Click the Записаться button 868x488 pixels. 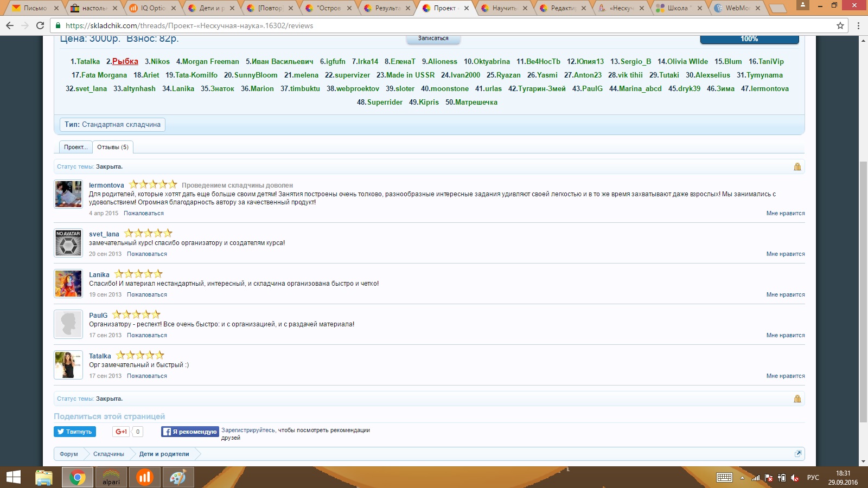pyautogui.click(x=433, y=38)
